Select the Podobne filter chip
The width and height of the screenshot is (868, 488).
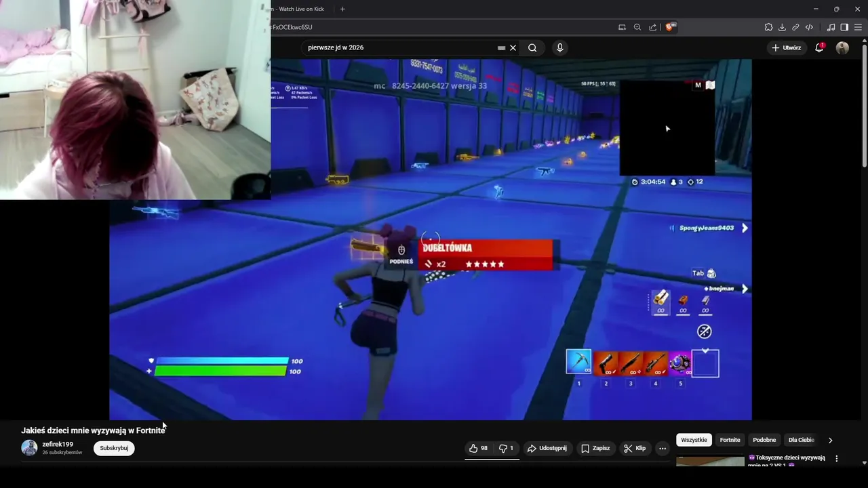pos(764,440)
